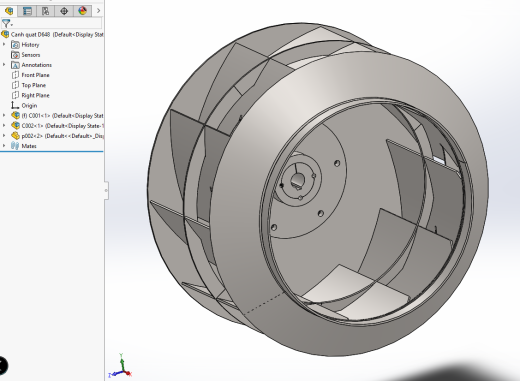Viewport: 520px width, 381px height.
Task: Click the filter funnel icon
Action: 7,23
